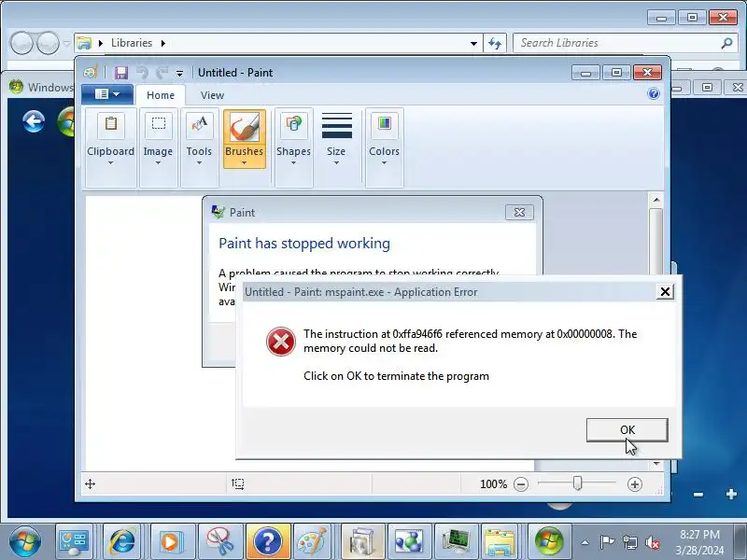Click the system monitor icon in taskbar
Image resolution: width=747 pixels, height=560 pixels.
tap(456, 541)
